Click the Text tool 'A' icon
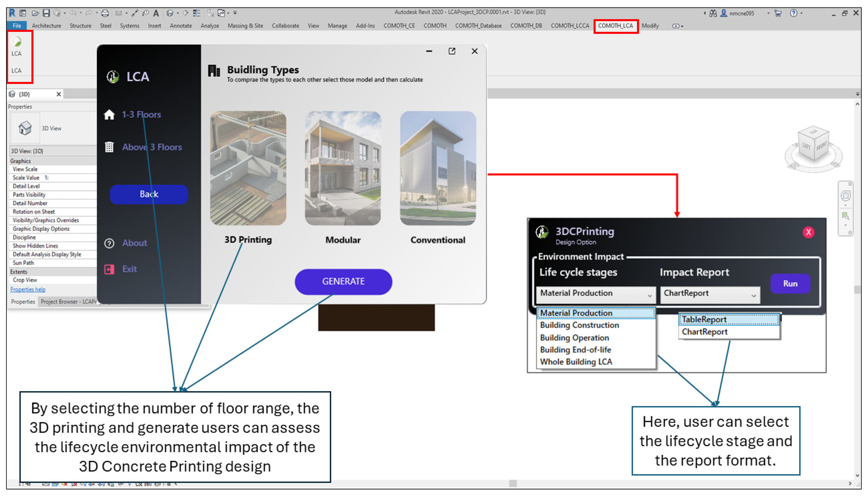The image size is (868, 496). click(x=156, y=13)
